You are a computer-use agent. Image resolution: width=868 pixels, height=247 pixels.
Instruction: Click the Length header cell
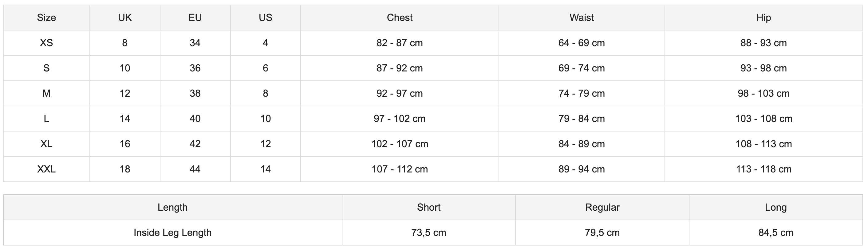point(172,207)
